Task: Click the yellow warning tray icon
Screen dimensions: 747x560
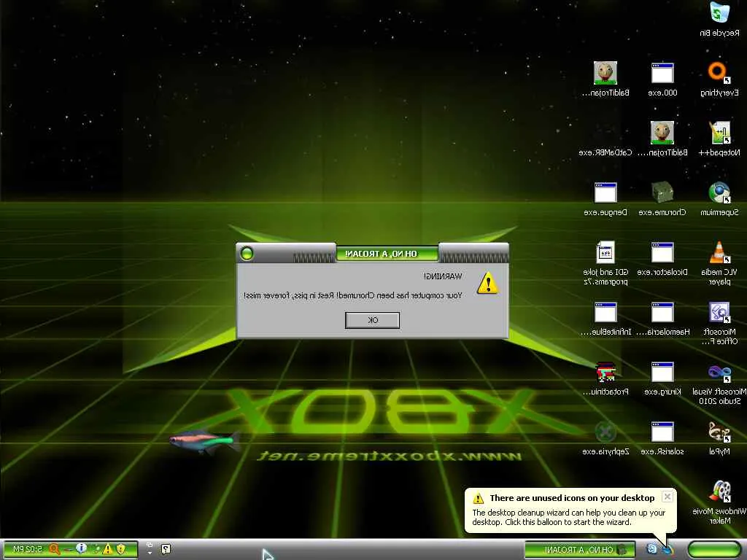Action: coord(108,549)
